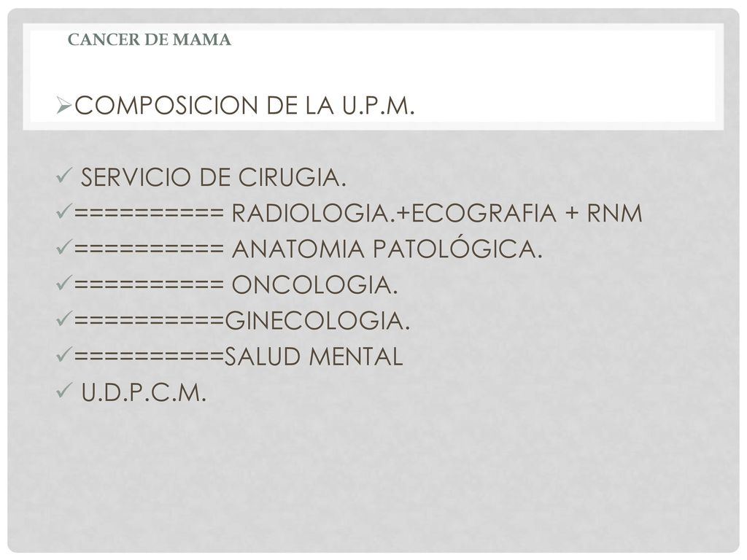Click the checkmark on the RADIOLOGIA line
The height and width of the screenshot is (560, 747).
point(63,211)
